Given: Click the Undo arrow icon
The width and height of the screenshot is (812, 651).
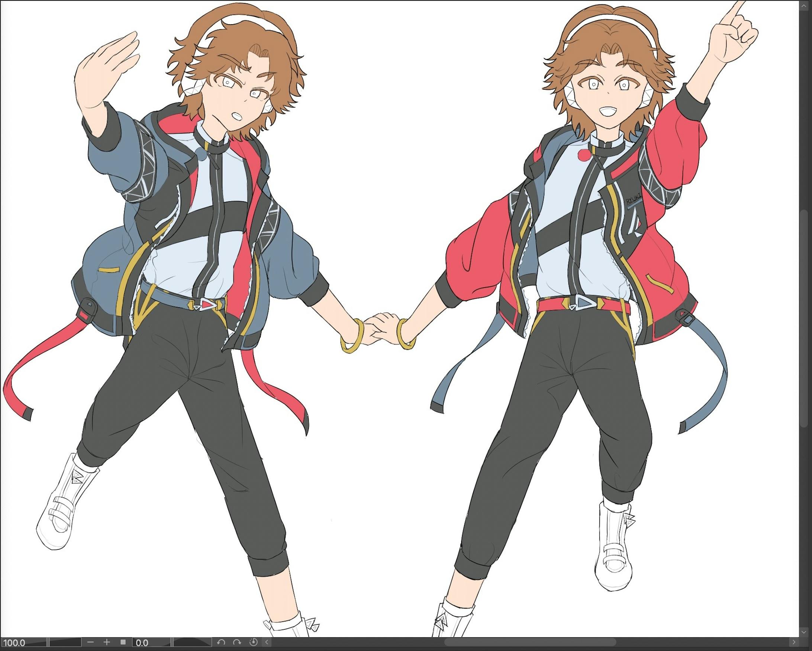Looking at the screenshot, I should click(222, 642).
